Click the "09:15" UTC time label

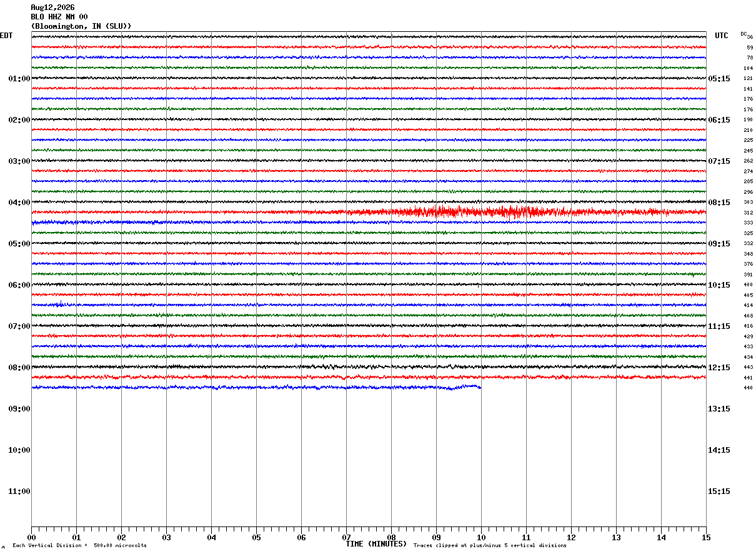719,244
